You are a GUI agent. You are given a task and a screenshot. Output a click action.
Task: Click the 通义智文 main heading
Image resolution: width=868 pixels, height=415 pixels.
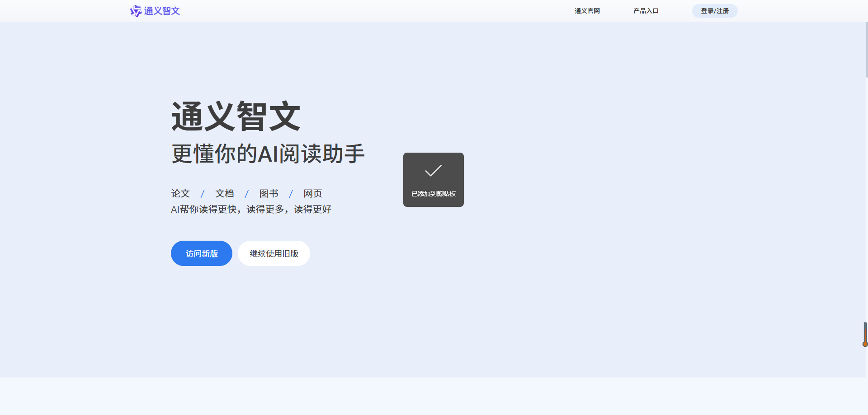[236, 117]
